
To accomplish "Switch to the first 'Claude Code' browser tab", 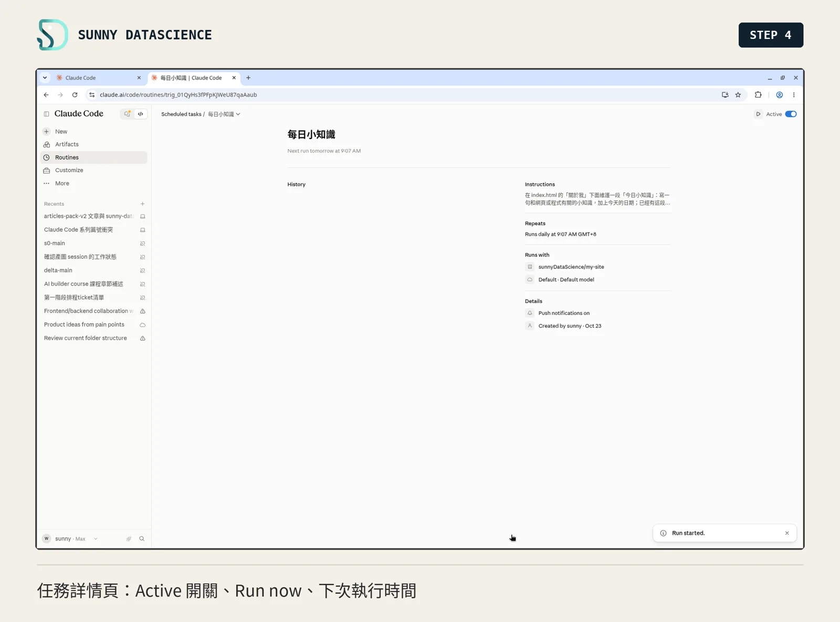I will click(x=98, y=78).
